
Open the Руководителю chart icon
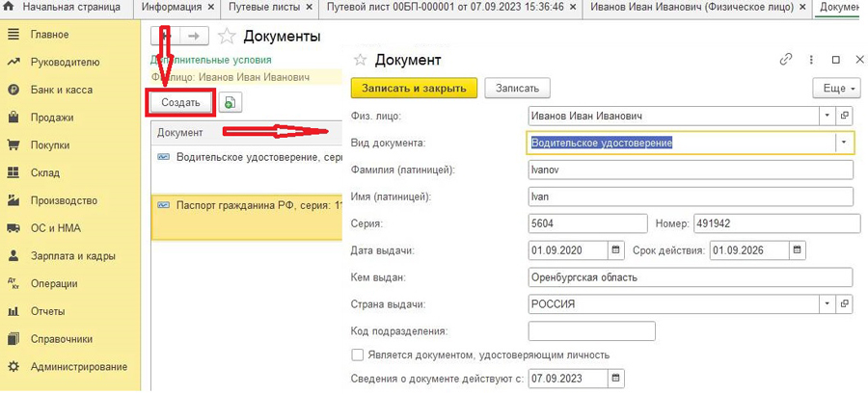click(14, 62)
